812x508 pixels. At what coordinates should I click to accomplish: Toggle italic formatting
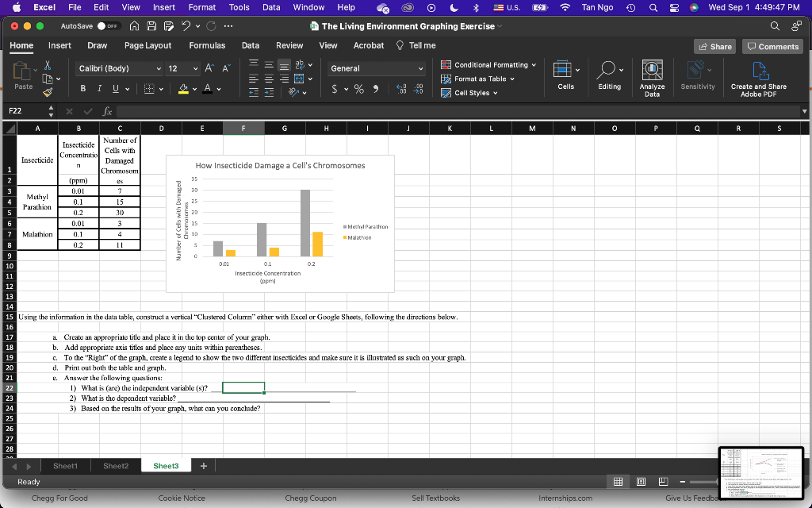(x=99, y=89)
